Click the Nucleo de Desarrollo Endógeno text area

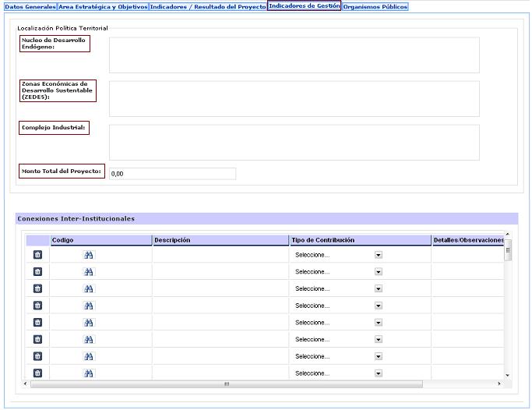coord(294,55)
